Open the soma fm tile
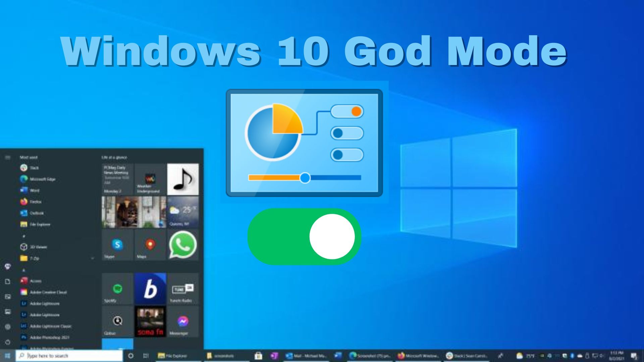 click(150, 321)
